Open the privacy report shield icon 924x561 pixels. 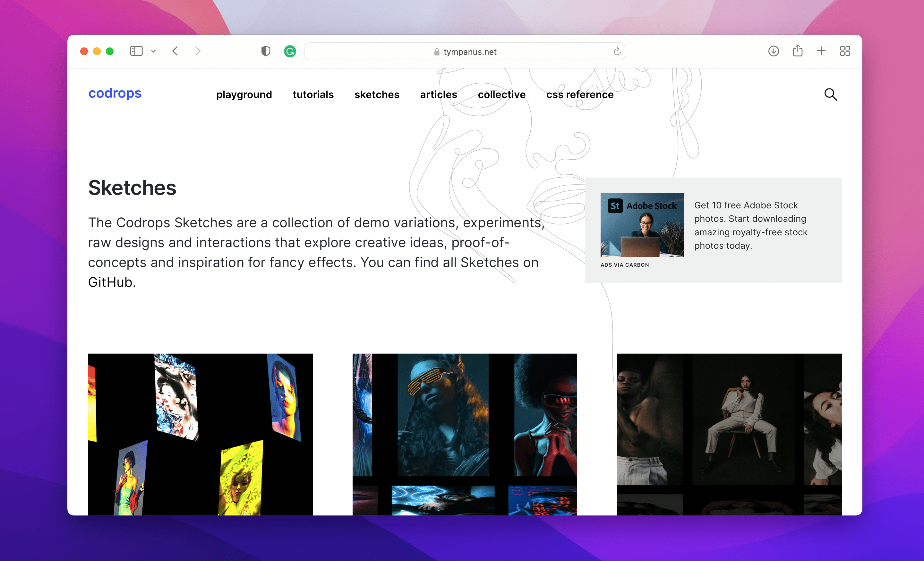pos(266,51)
